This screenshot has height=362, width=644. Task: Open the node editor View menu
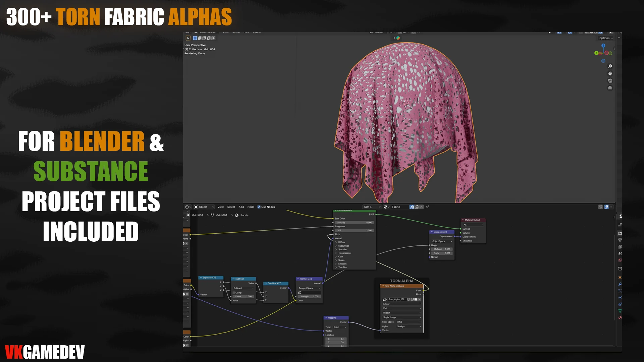(220, 207)
